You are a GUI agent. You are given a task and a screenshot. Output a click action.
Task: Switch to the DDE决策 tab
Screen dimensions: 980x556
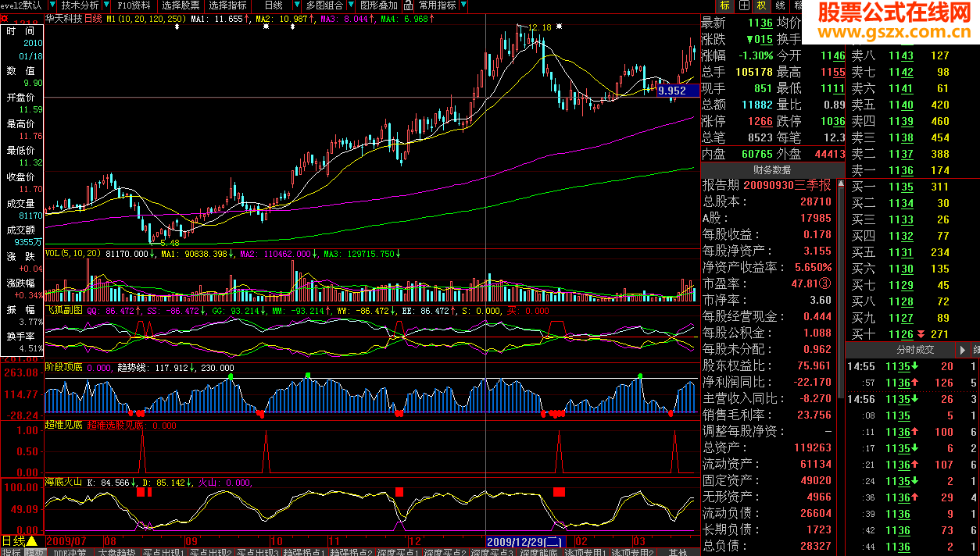click(70, 551)
